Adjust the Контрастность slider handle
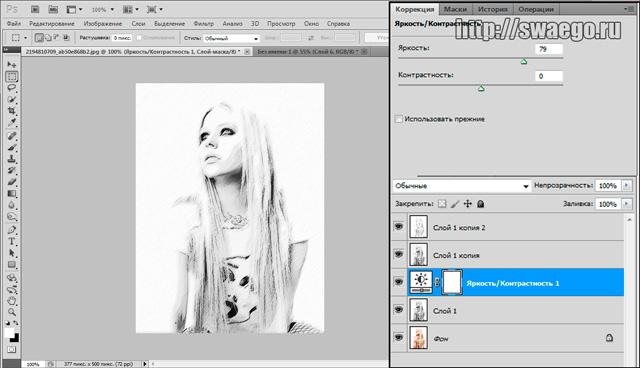This screenshot has width=640, height=368. point(481,89)
